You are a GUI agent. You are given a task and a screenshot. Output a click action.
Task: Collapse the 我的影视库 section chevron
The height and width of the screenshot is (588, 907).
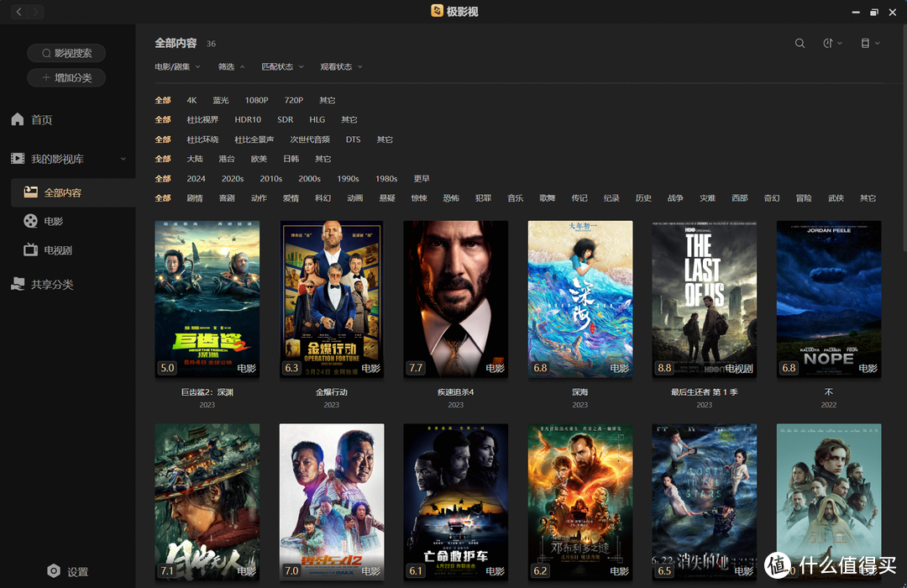(x=123, y=159)
